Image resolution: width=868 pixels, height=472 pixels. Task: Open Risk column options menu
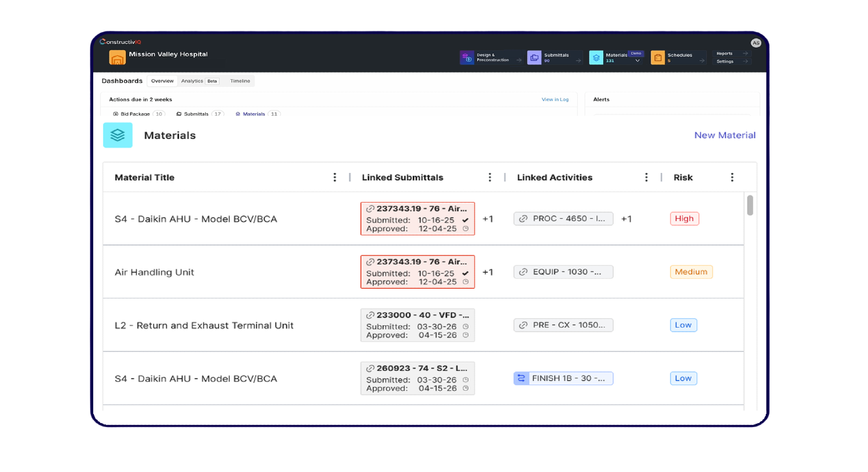click(732, 177)
